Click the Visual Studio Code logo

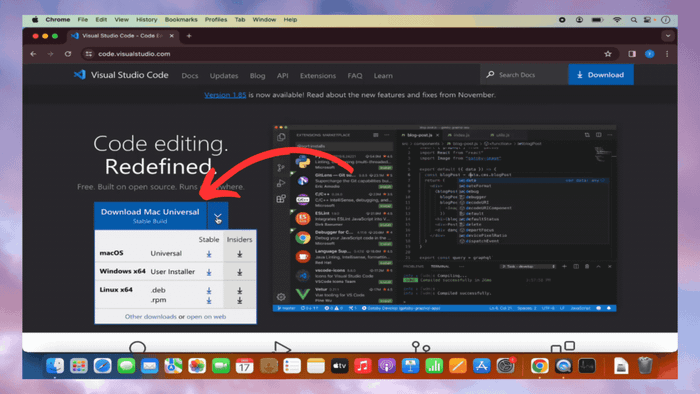coord(121,75)
